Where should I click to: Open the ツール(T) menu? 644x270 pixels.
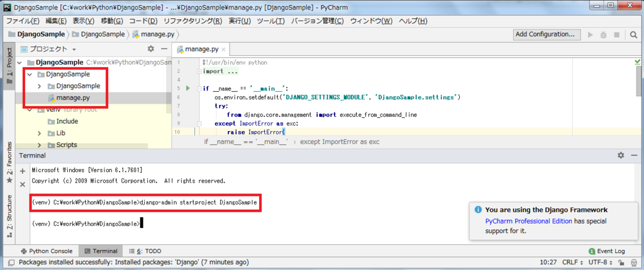(x=270, y=21)
